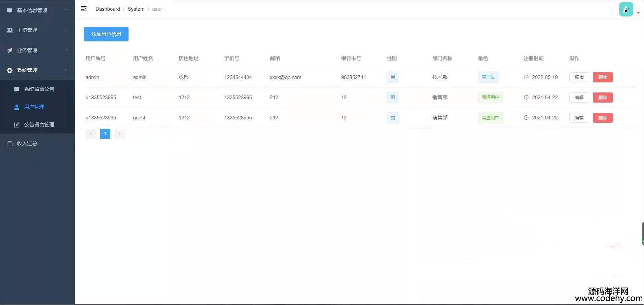Click the monitor icon beside 基本信息管理

[10, 10]
